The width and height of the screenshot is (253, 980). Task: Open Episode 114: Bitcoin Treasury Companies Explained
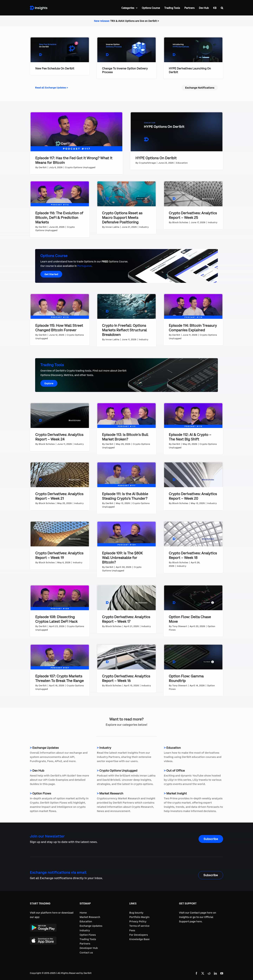193,328
